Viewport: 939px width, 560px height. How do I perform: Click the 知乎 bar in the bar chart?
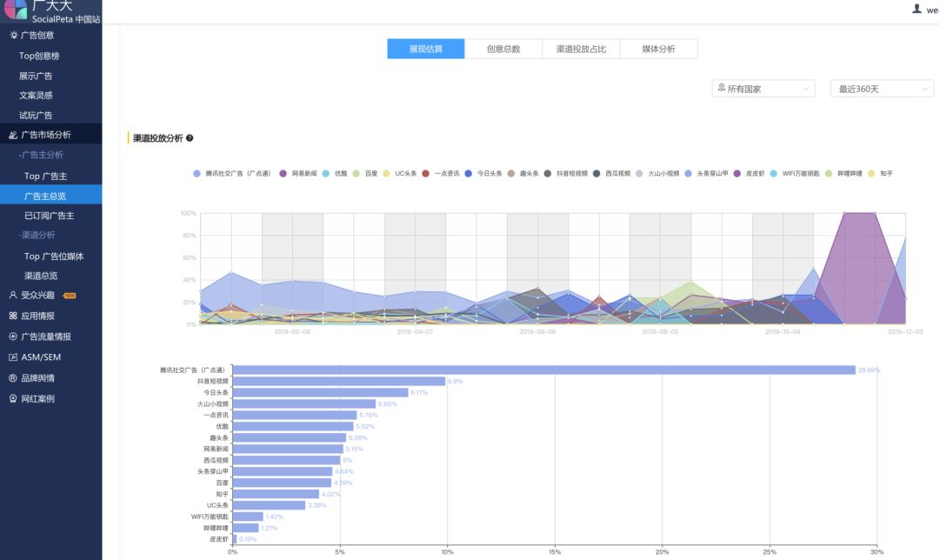[276, 494]
